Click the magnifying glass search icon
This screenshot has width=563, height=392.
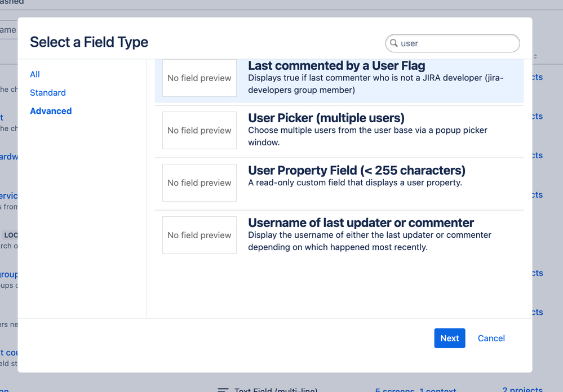point(394,43)
